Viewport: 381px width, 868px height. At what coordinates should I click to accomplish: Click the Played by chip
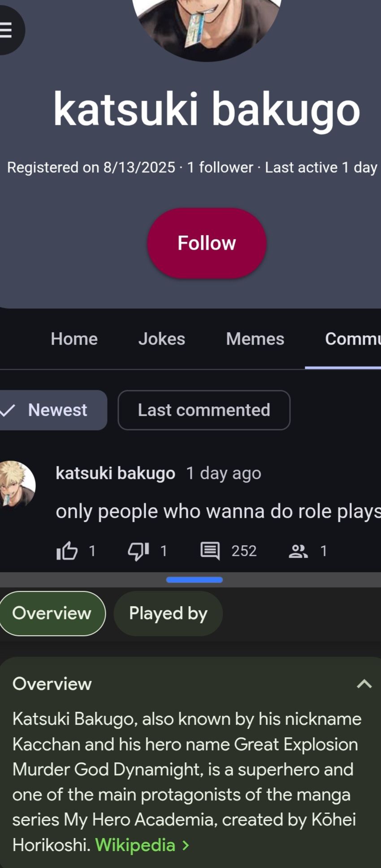pos(168,613)
